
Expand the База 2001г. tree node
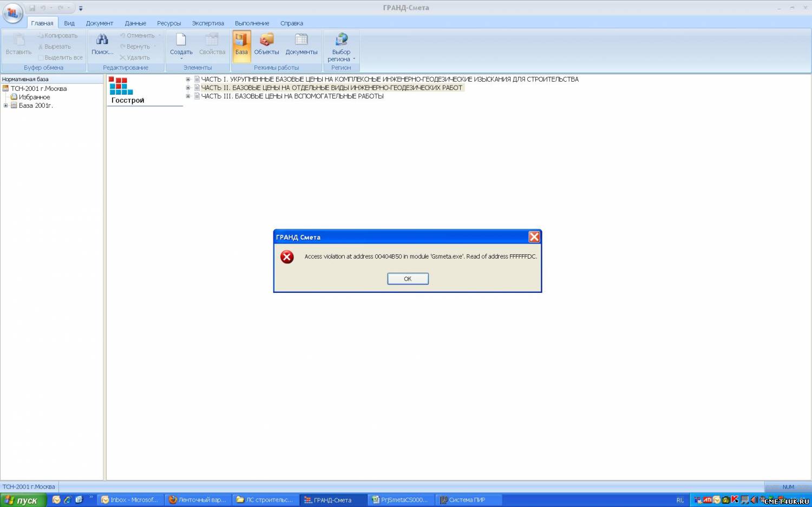click(x=5, y=106)
